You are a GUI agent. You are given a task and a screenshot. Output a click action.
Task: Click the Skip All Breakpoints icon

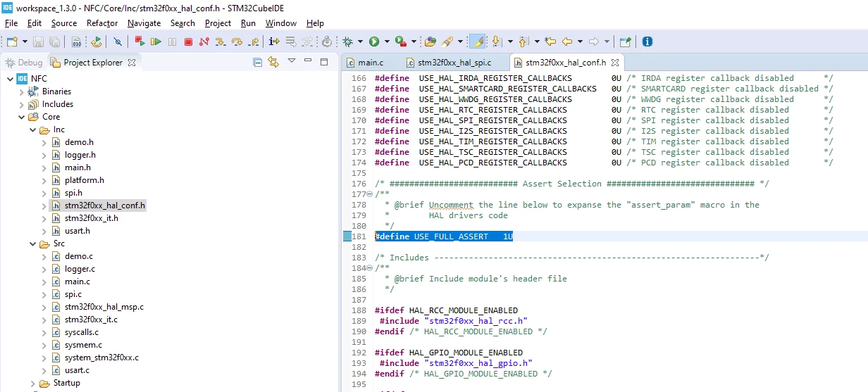coord(118,42)
